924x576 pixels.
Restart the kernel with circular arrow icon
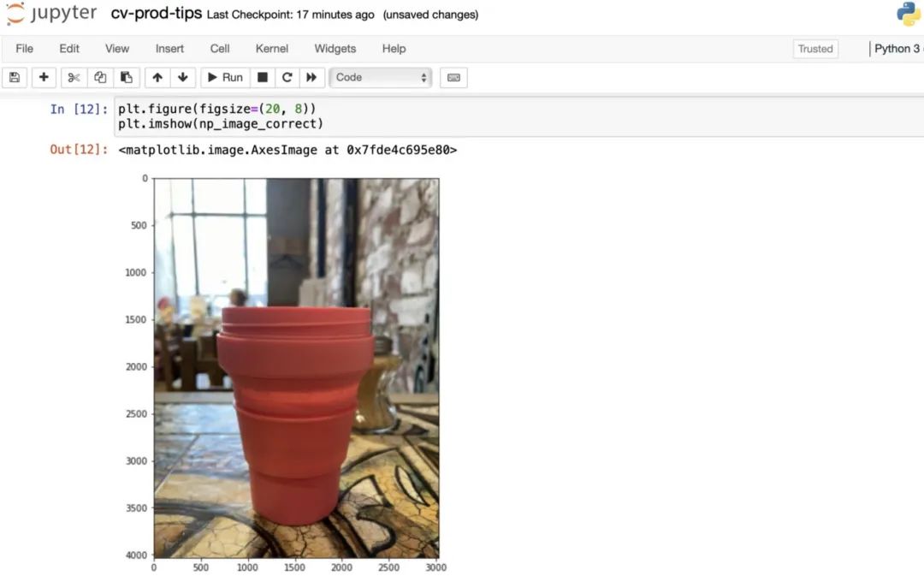point(287,77)
